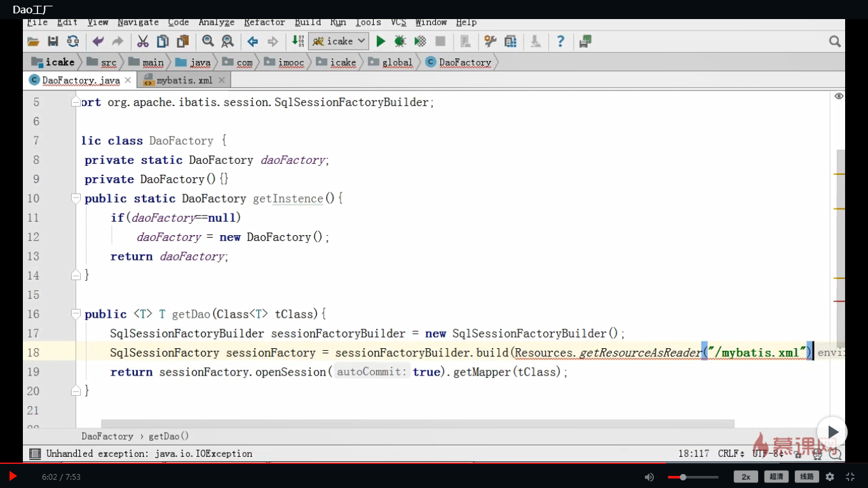Mute the video with the speaker icon
This screenshot has height=488, width=868.
[649, 477]
